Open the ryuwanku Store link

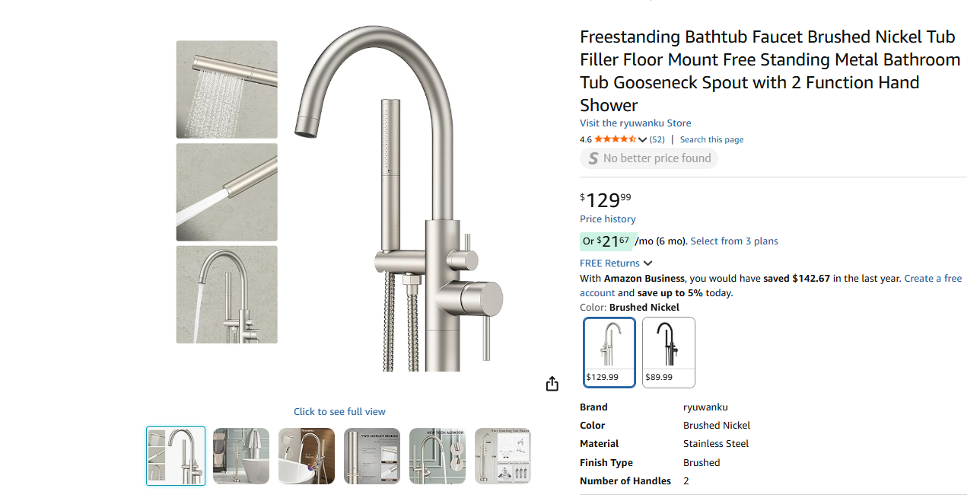635,123
